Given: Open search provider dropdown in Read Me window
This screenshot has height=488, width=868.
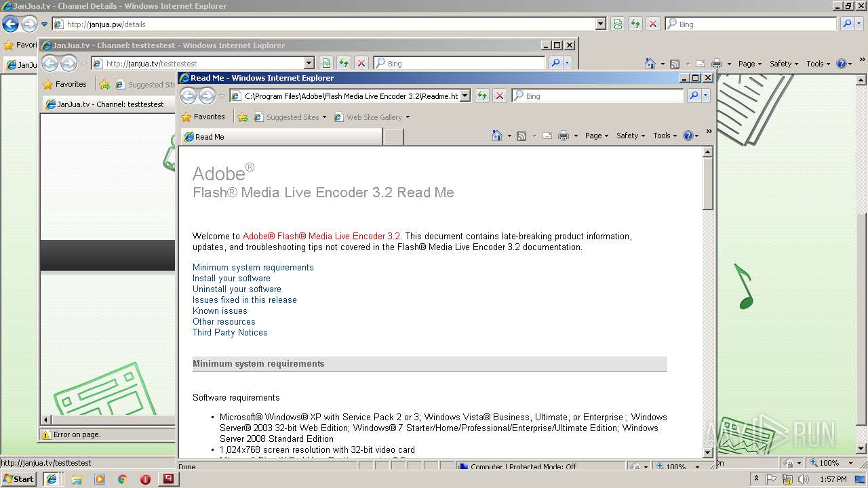Looking at the screenshot, I should tap(705, 96).
